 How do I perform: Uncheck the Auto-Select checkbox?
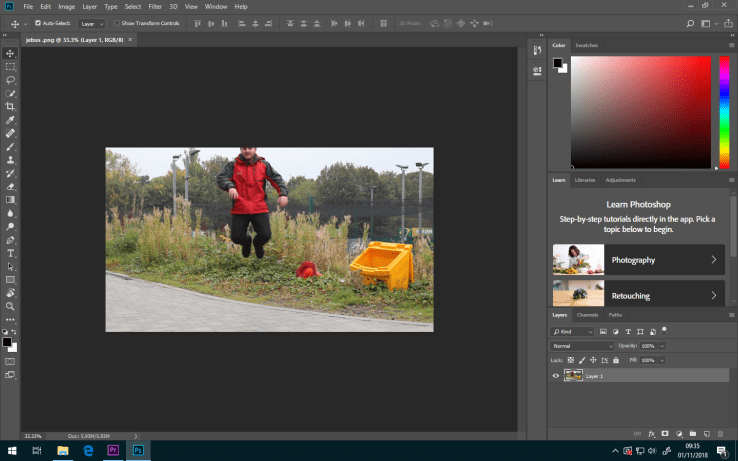click(x=38, y=22)
